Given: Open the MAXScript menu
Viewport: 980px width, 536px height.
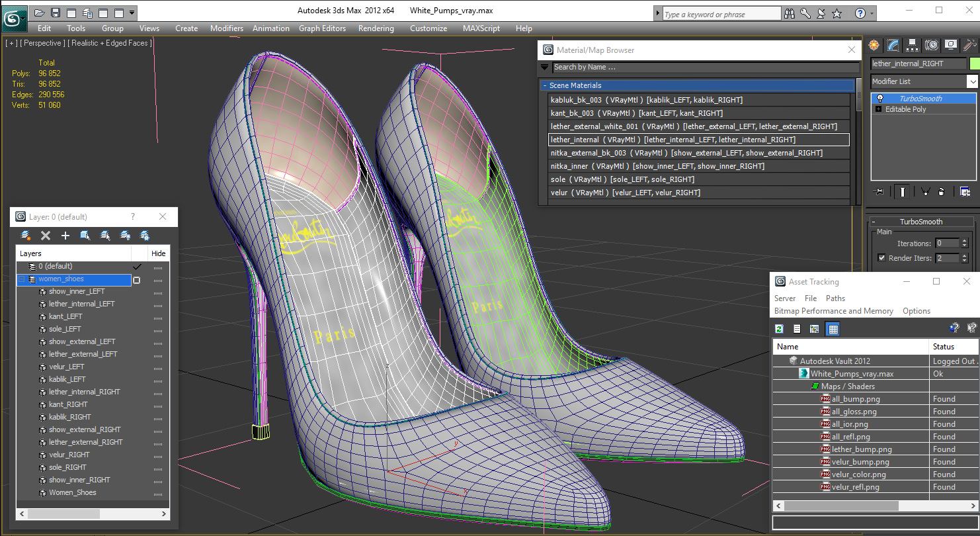Looking at the screenshot, I should point(482,28).
